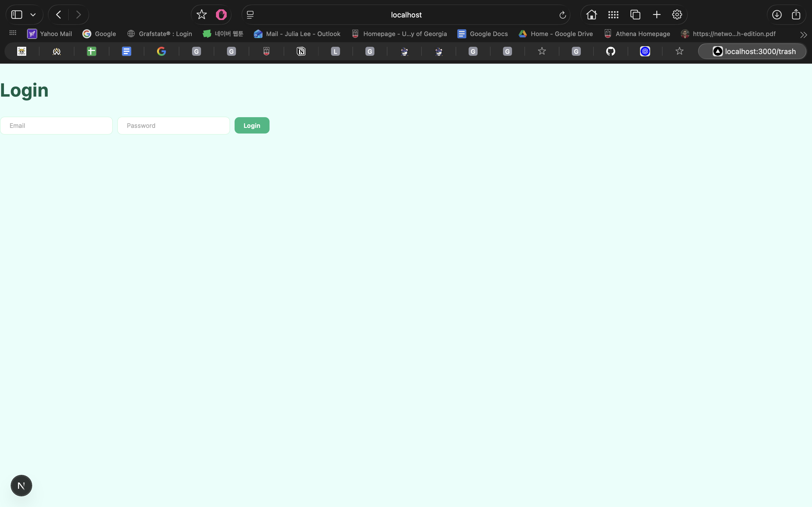Open the Next.js dev tools badge
This screenshot has height=507, width=812.
tap(21, 485)
